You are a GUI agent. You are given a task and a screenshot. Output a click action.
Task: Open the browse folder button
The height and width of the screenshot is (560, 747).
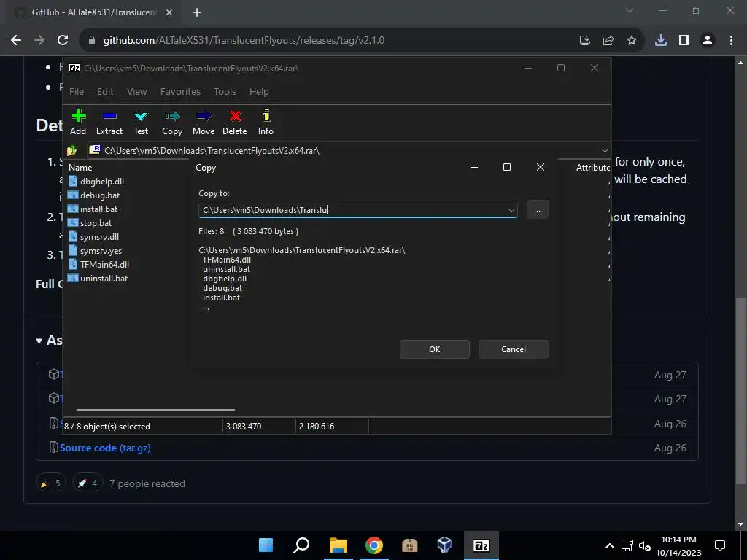click(x=537, y=210)
